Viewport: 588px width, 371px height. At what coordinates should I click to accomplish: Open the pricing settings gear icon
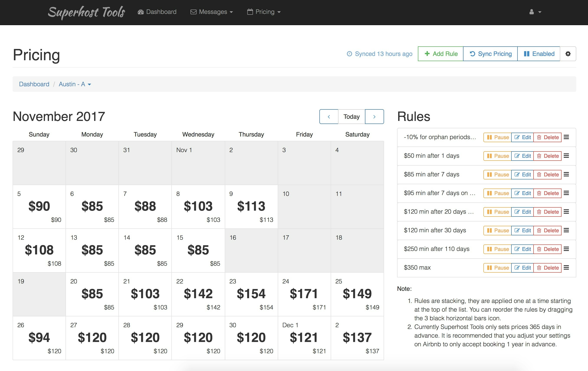[568, 54]
